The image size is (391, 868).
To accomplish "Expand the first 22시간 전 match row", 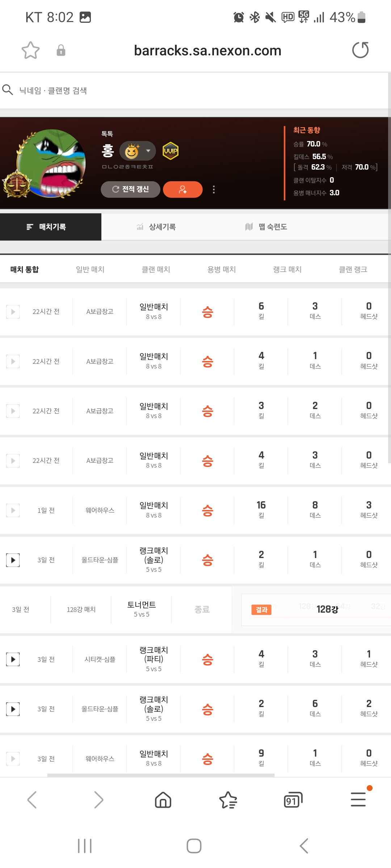I will pyautogui.click(x=13, y=312).
